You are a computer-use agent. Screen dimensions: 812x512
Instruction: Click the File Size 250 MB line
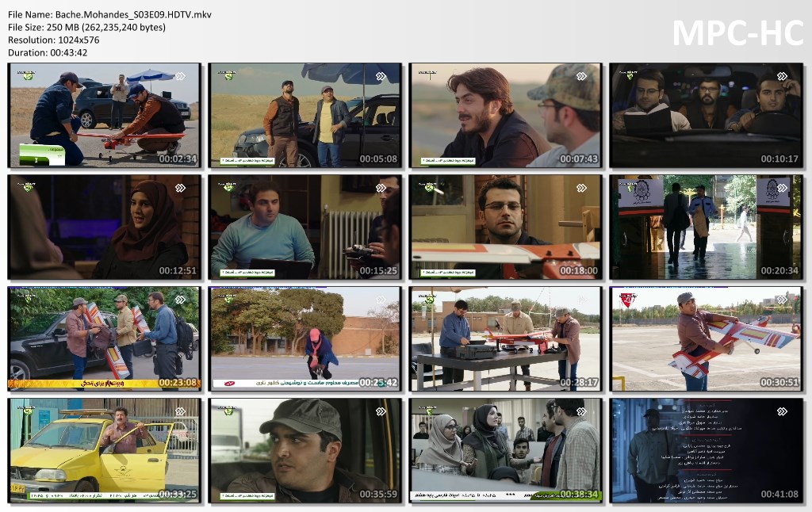pos(87,28)
